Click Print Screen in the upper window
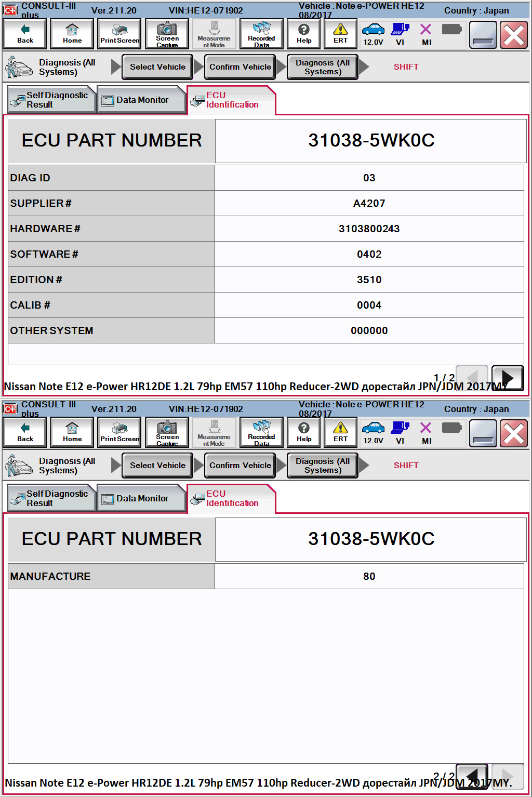Screen dimensions: 532x797 click(x=119, y=34)
